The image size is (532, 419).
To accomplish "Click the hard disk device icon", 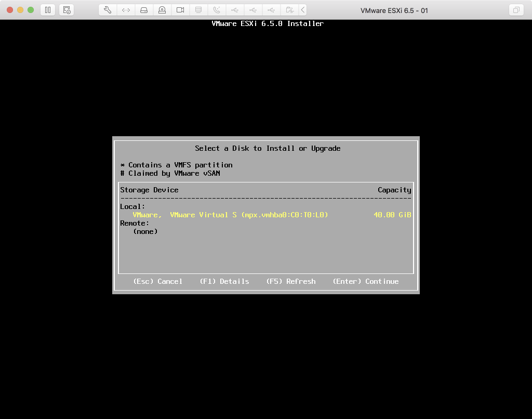I will click(x=144, y=10).
